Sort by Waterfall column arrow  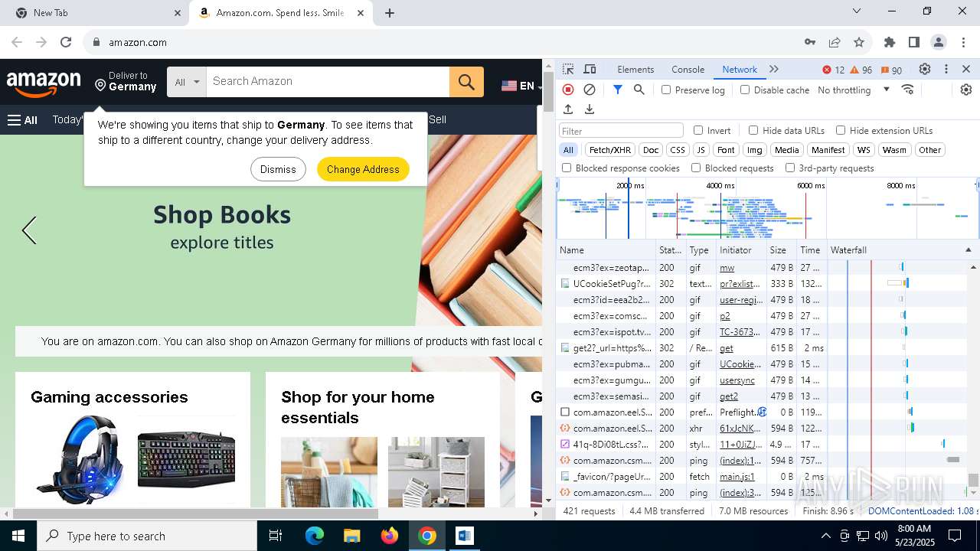(968, 250)
